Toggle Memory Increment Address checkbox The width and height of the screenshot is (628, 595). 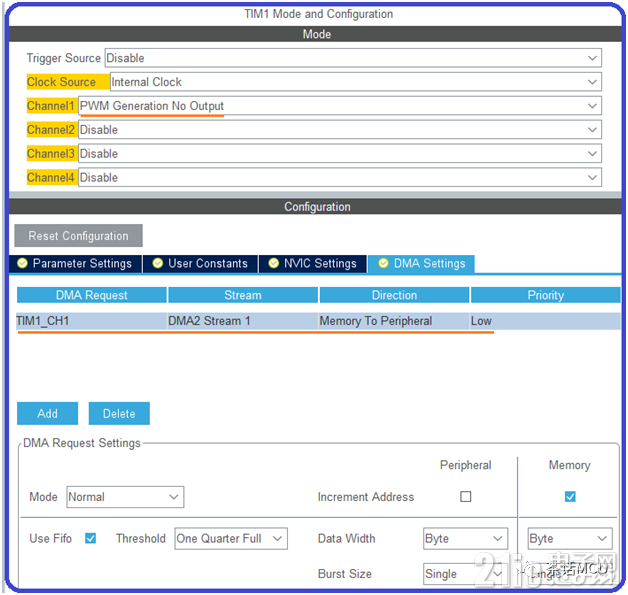570,497
